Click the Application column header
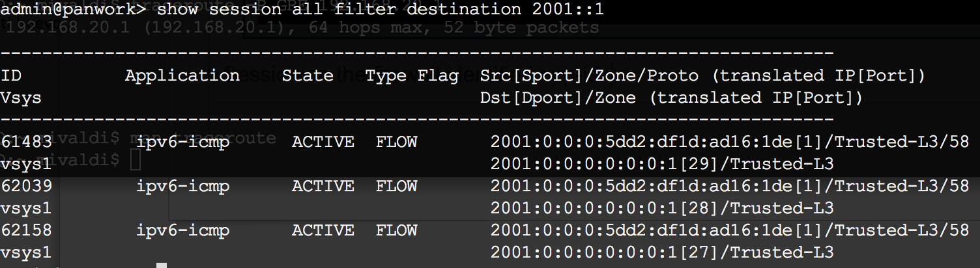The height and width of the screenshot is (268, 980). [x=182, y=75]
